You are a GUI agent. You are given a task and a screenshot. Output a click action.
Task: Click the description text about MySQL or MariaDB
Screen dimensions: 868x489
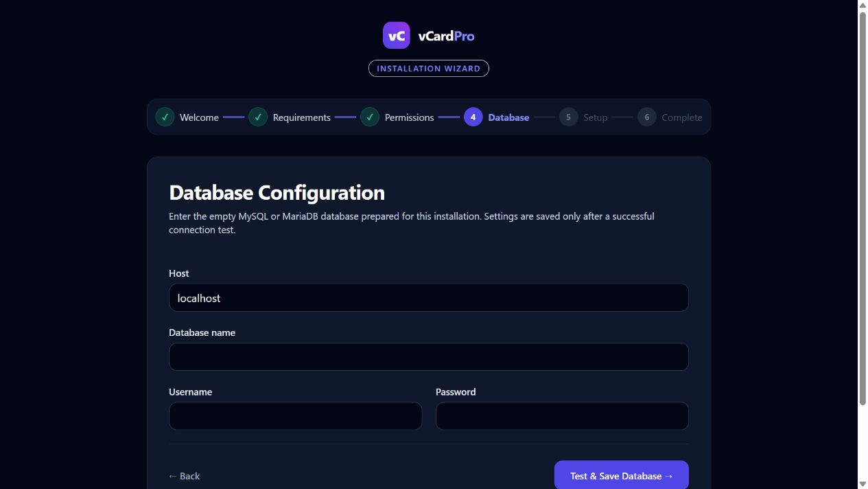point(412,223)
